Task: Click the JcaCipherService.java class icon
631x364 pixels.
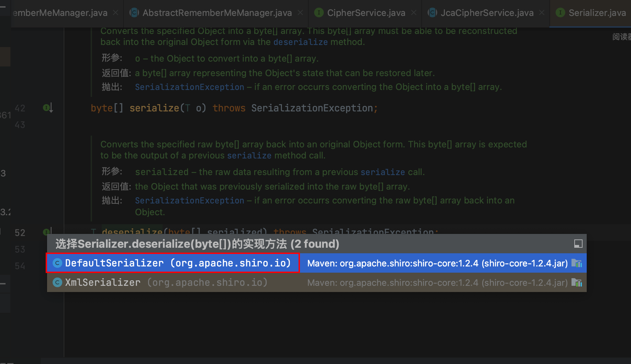Action: (x=432, y=13)
